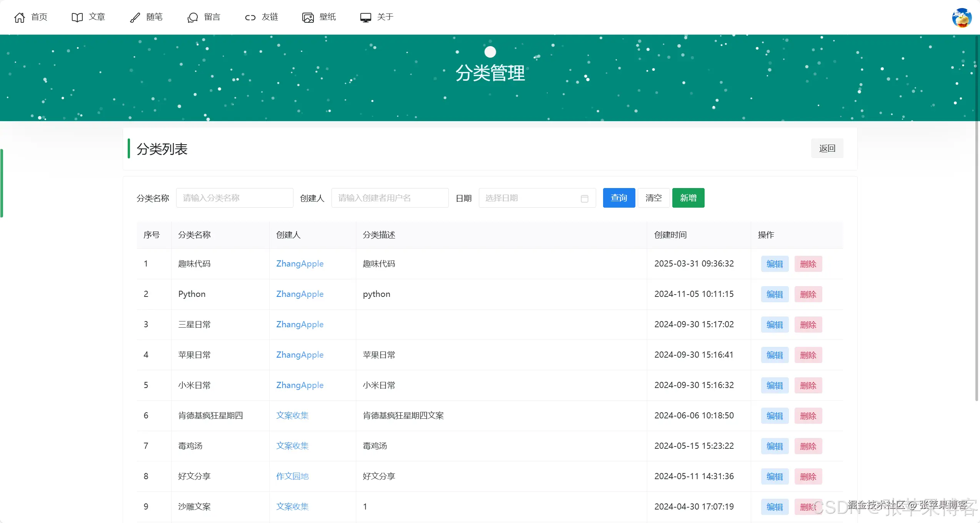The image size is (980, 523).
Task: Click the 清空 button
Action: (x=654, y=198)
